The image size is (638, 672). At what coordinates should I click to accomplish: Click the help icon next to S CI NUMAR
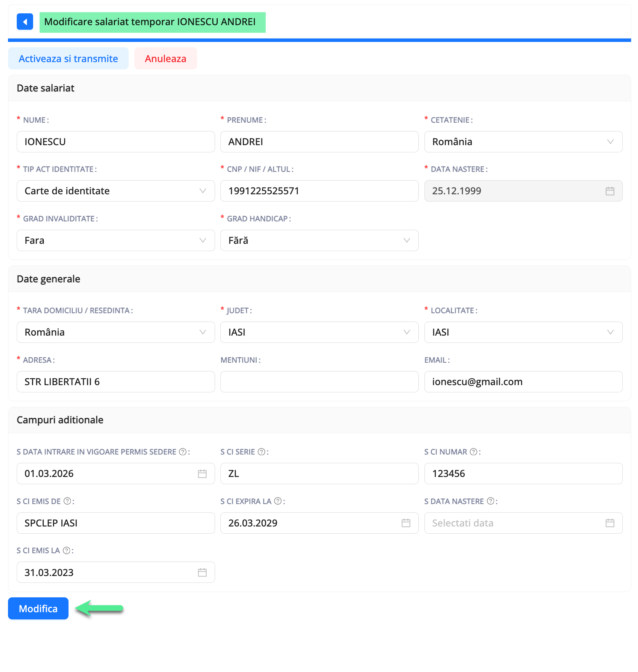473,452
